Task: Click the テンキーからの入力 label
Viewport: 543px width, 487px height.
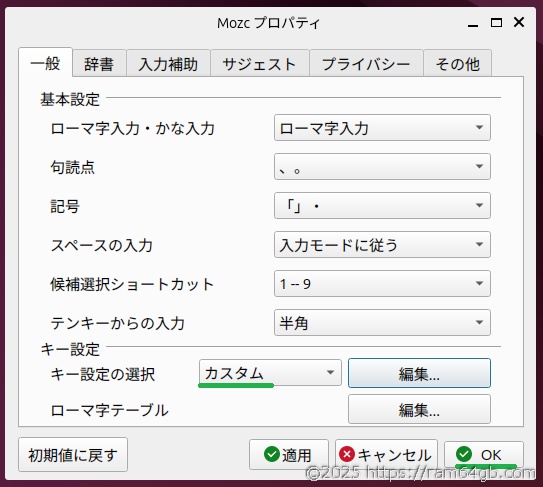Action: [x=118, y=324]
